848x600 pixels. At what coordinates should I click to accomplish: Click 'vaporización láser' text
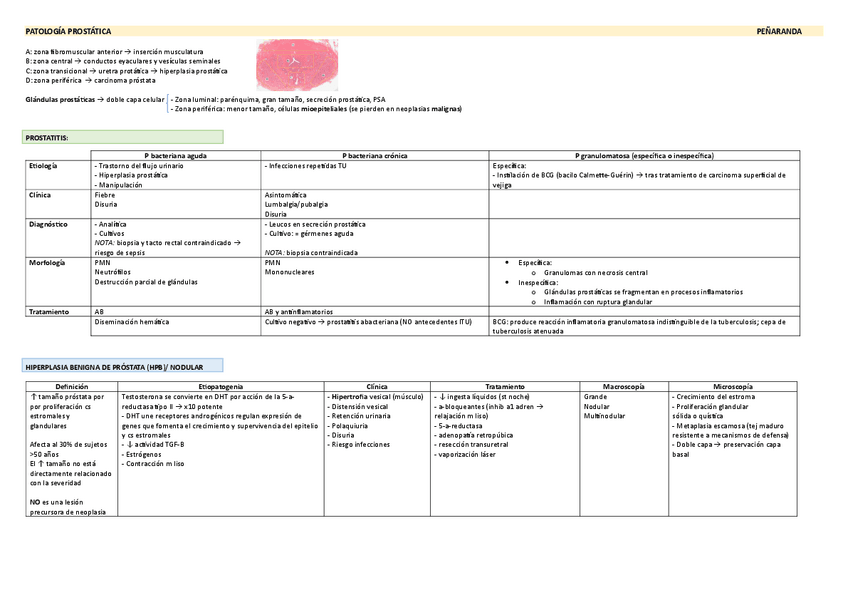467,454
